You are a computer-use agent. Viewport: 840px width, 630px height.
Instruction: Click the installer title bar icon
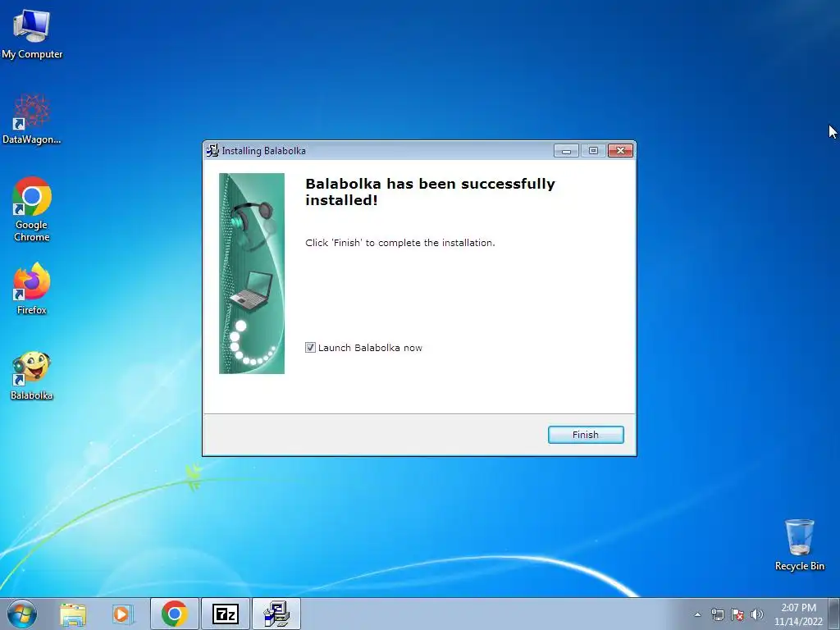(x=212, y=151)
